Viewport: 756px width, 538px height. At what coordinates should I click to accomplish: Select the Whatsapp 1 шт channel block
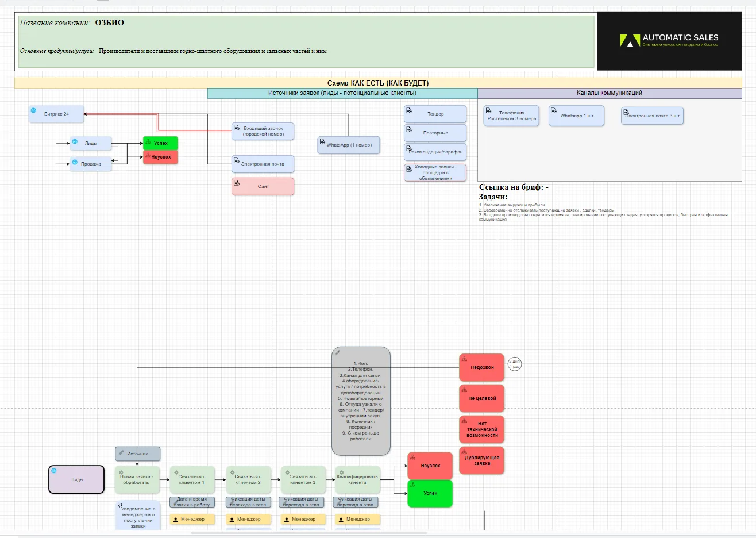[577, 116]
